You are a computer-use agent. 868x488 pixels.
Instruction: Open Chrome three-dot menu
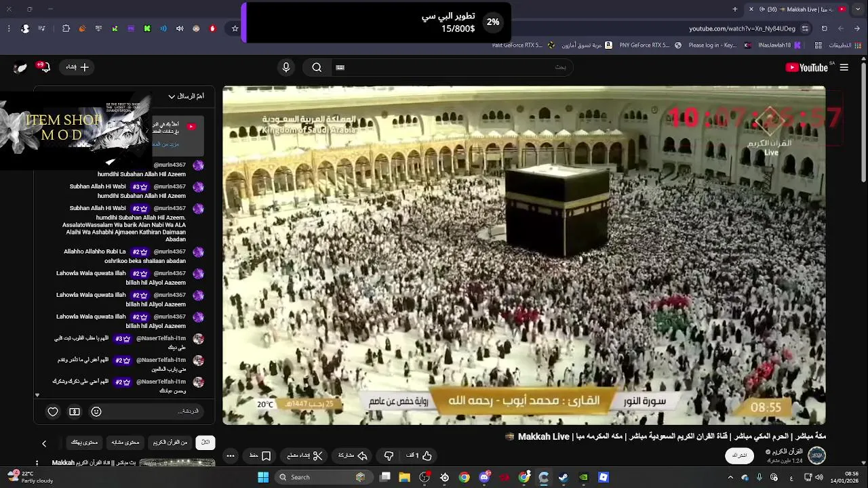pyautogui.click(x=9, y=28)
